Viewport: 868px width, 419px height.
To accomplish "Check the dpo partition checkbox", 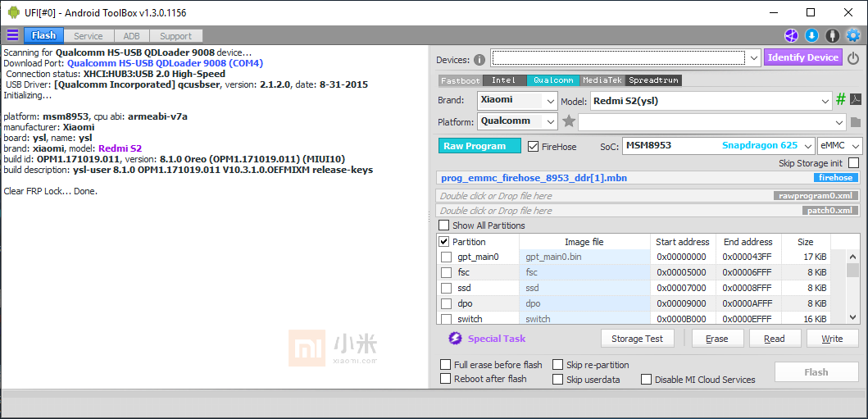I will point(446,303).
